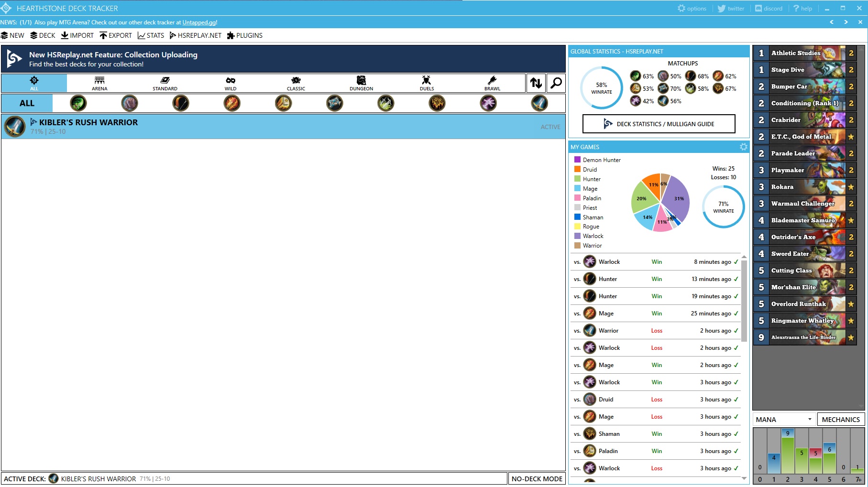The height and width of the screenshot is (487, 868).
Task: Click the My Games list scrollbar
Action: click(x=744, y=301)
